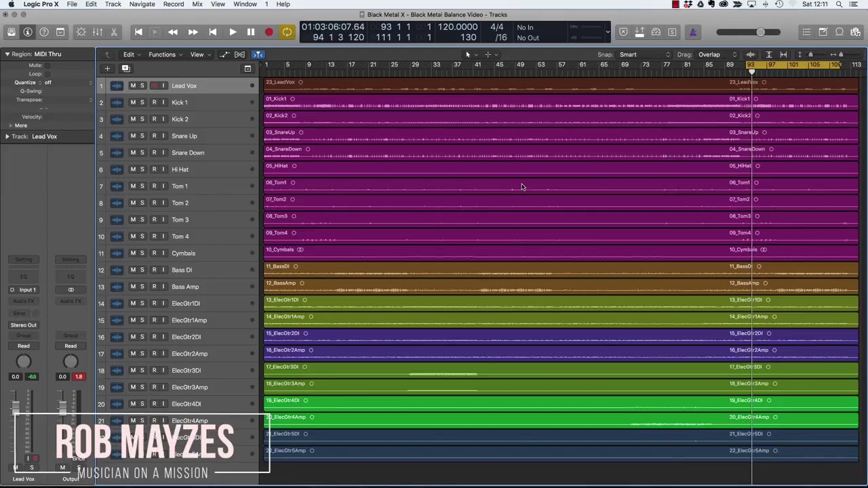Toggle the Catch Playhead blue icon

click(258, 54)
